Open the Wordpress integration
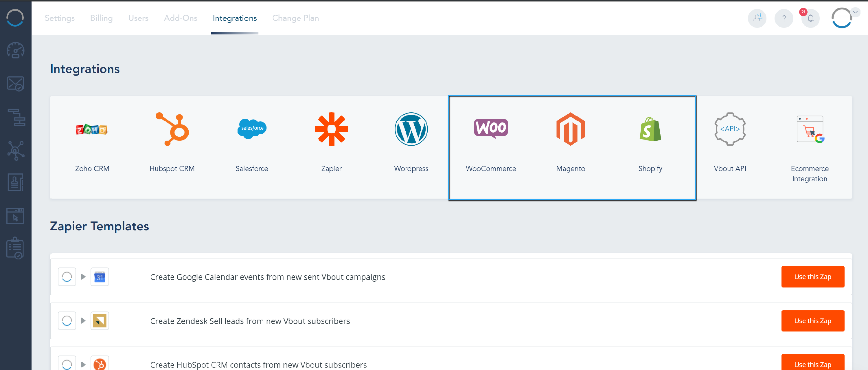 tap(411, 129)
